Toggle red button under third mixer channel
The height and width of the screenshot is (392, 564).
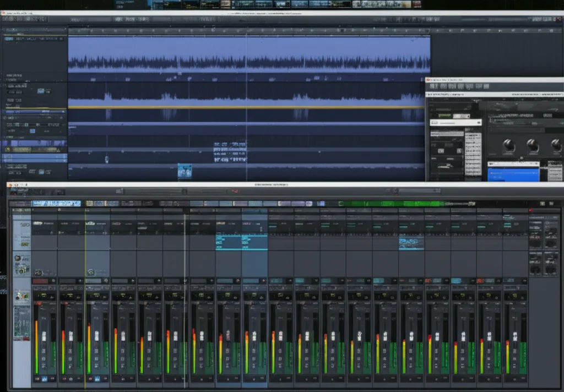90,379
